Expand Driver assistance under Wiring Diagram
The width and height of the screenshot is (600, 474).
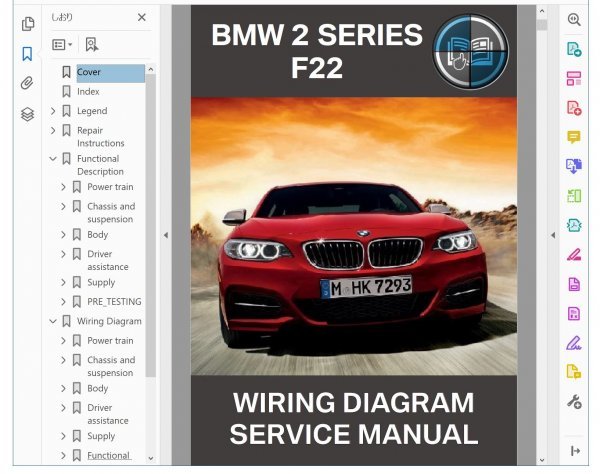click(64, 408)
